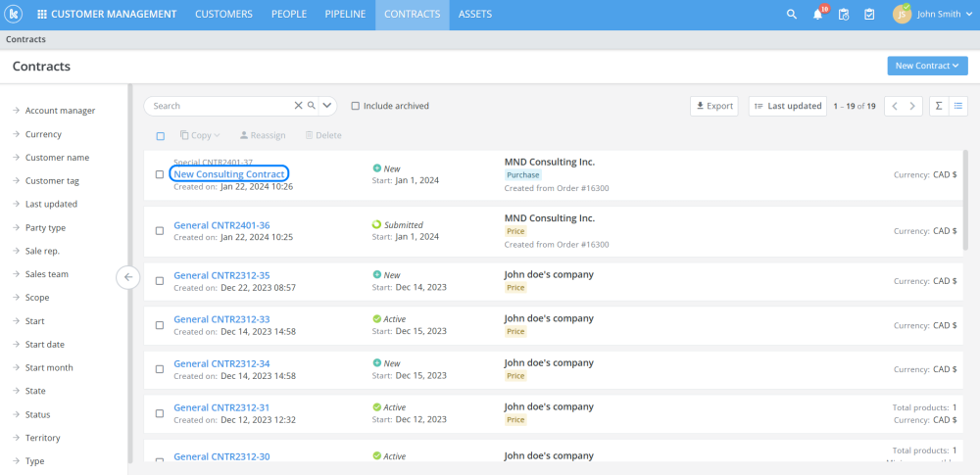Open the New Contract dropdown button

(x=927, y=66)
